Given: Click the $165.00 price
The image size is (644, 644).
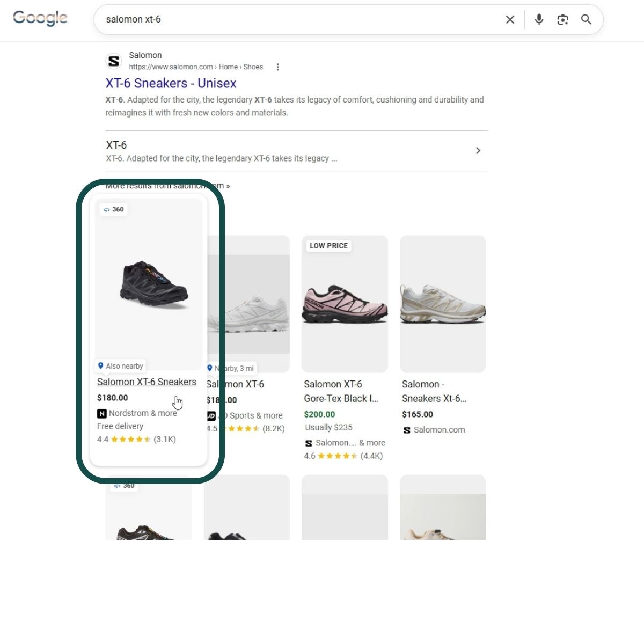Looking at the screenshot, I should pyautogui.click(x=418, y=414).
